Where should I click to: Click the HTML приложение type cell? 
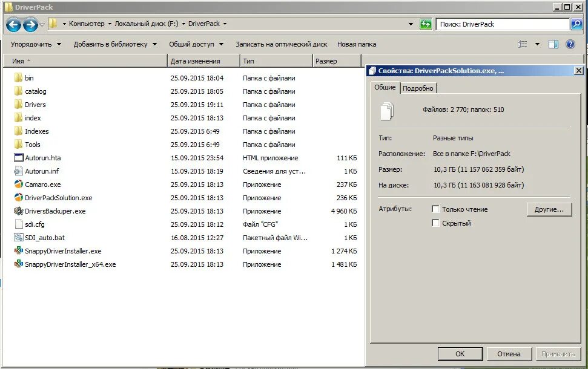point(270,158)
